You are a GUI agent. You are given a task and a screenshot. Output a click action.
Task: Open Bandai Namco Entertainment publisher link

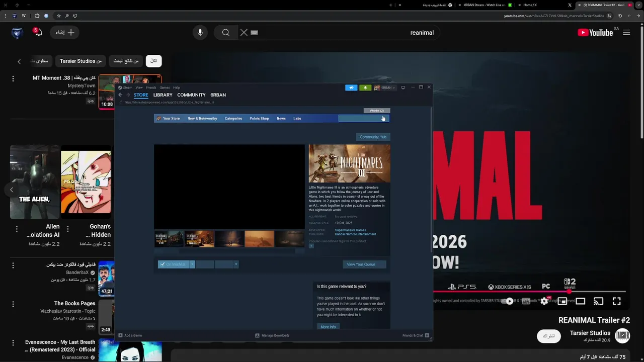[x=355, y=234]
